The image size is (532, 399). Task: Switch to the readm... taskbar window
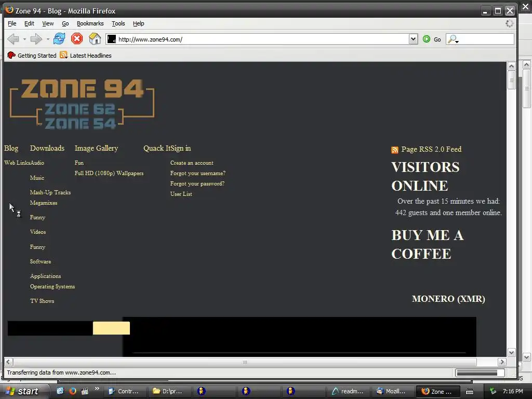click(x=349, y=391)
